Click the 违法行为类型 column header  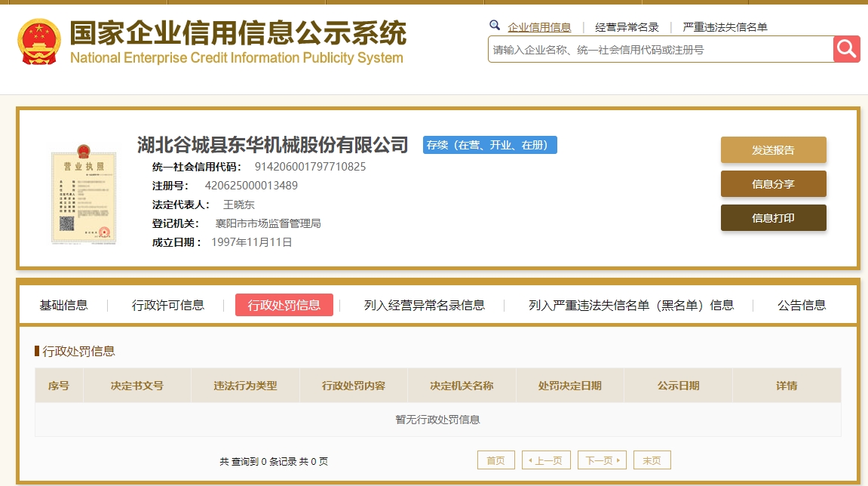[x=245, y=385]
